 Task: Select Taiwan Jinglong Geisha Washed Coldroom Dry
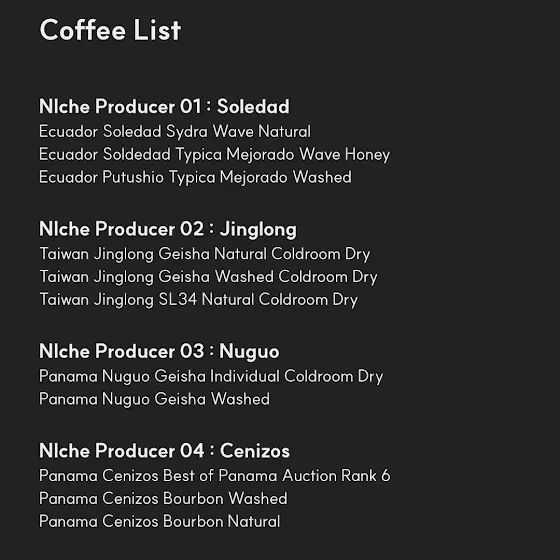pos(208,277)
